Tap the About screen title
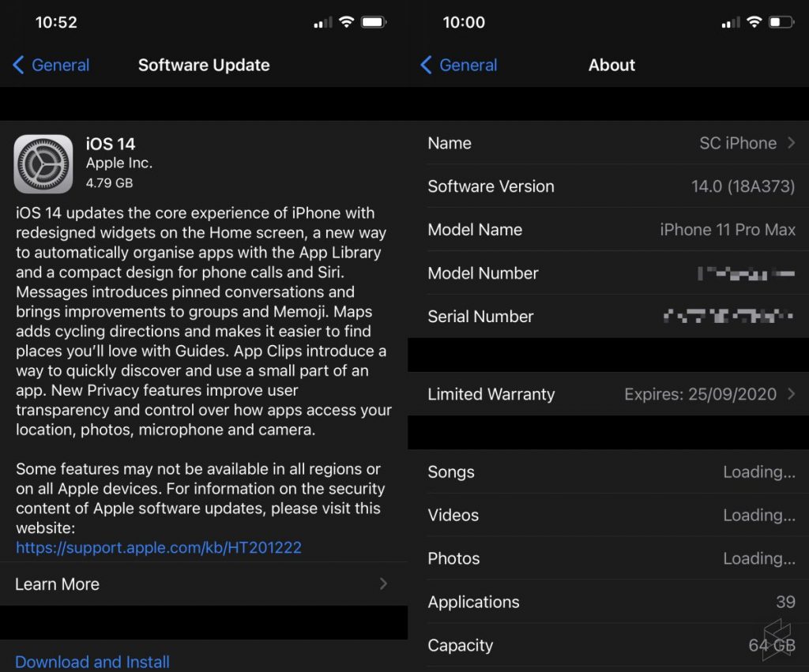809x672 pixels. pos(612,65)
